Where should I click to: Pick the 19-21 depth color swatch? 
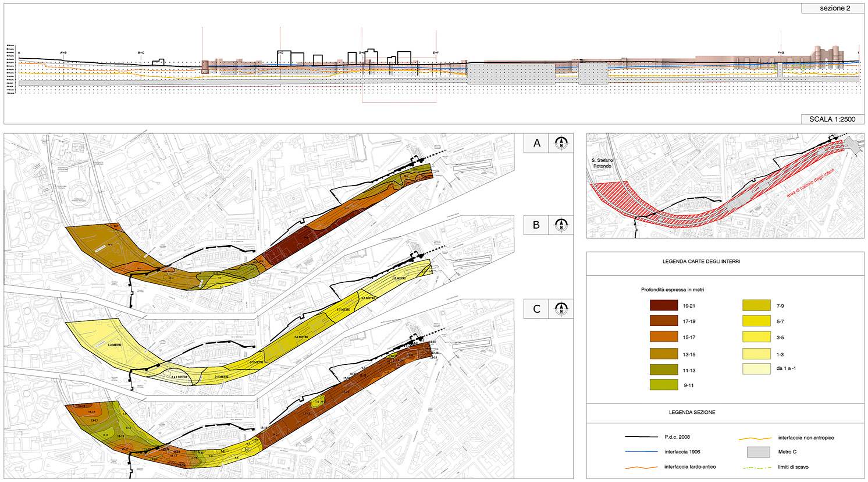[664, 306]
